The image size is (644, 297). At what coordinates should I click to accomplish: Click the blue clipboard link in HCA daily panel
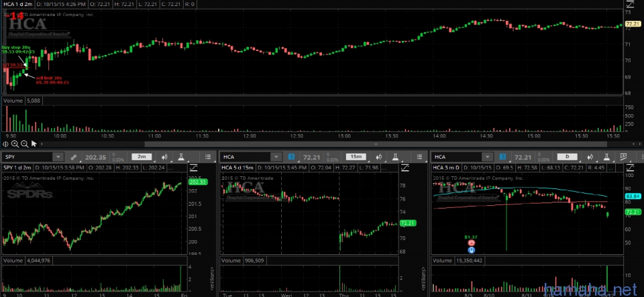(x=502, y=157)
